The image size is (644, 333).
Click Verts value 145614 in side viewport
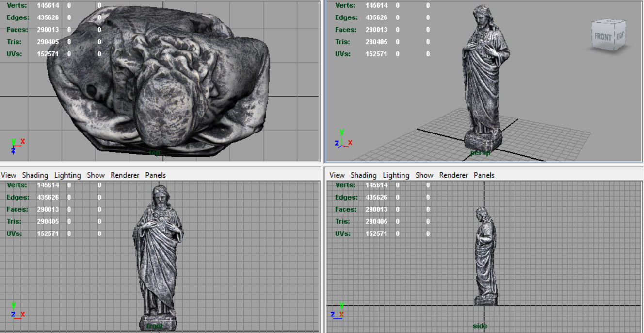376,185
